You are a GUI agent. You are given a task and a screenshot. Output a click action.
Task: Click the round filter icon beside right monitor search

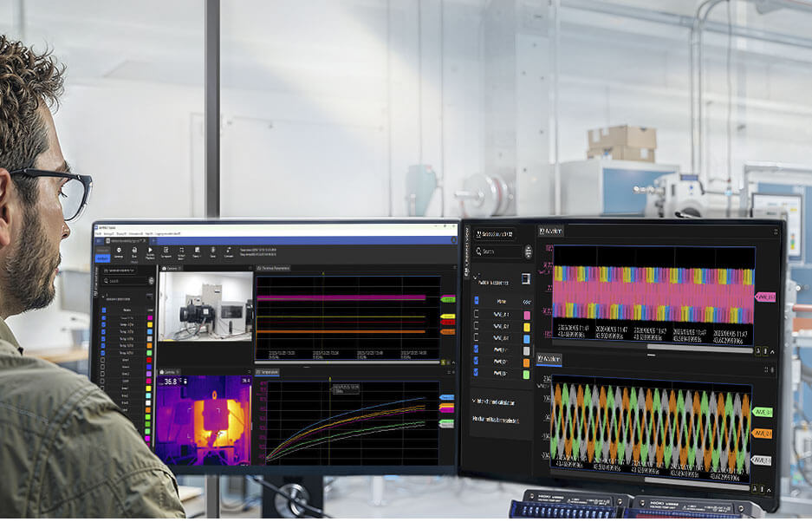[529, 251]
